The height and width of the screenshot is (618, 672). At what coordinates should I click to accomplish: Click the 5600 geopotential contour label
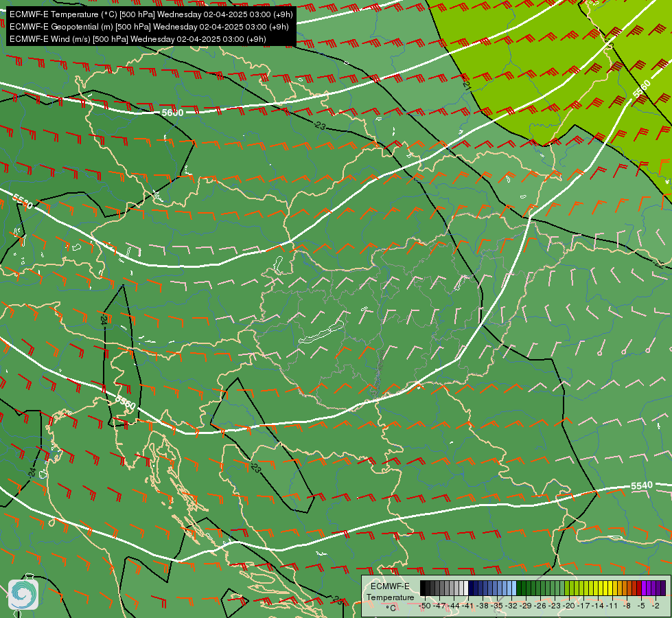(172, 113)
